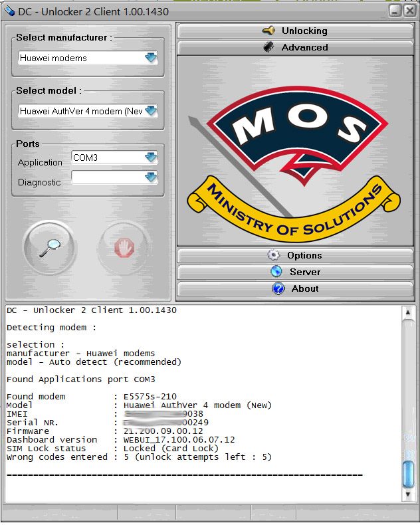Image resolution: width=420 pixels, height=525 pixels.
Task: Click the 'Detecting modem :' log line
Action: coord(52,328)
